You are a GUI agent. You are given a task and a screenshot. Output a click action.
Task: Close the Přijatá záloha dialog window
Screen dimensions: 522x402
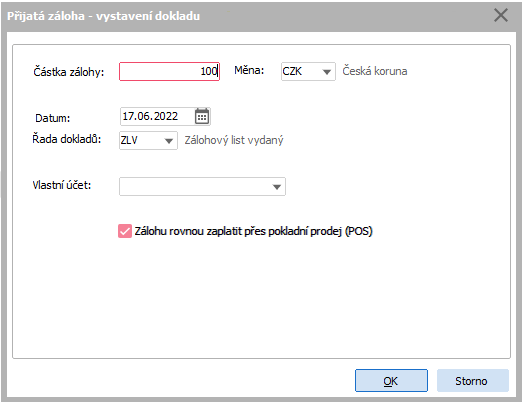point(501,15)
